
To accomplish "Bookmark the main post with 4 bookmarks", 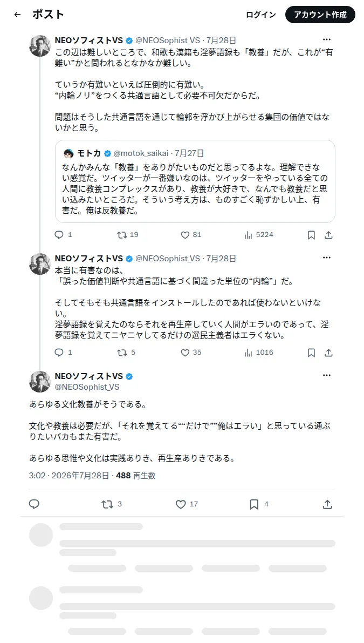I will tap(259, 504).
